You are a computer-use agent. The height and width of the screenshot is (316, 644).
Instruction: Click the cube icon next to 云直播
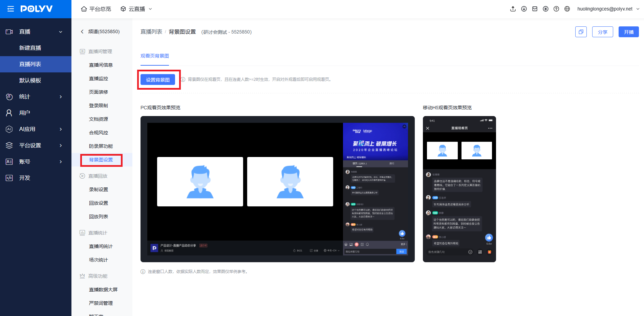point(123,9)
